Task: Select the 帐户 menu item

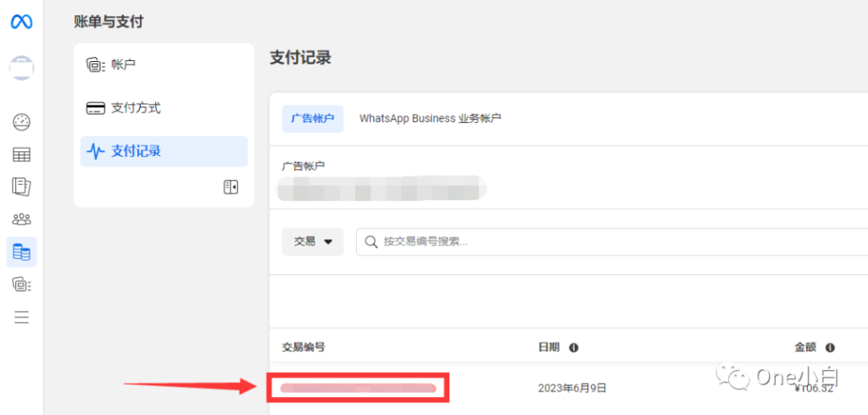Action: (164, 64)
